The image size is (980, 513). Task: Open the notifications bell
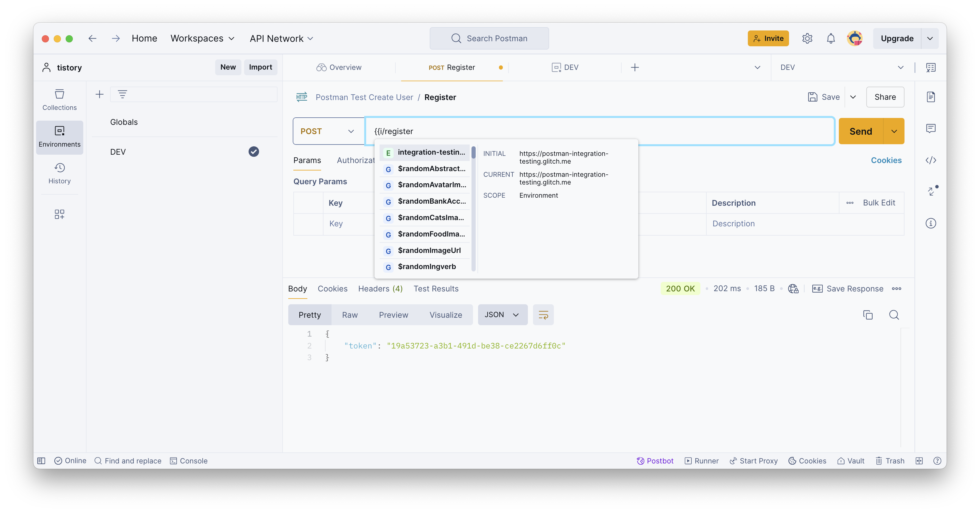pos(830,39)
